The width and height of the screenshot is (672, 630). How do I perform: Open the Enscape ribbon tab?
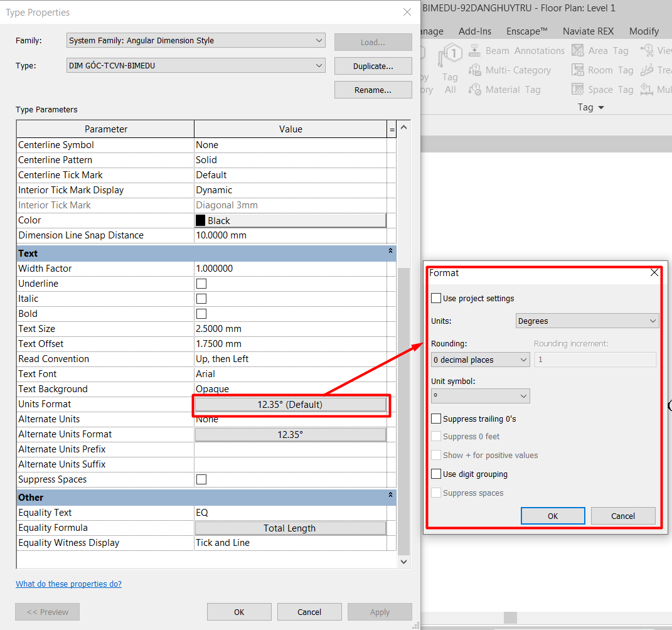pos(527,31)
